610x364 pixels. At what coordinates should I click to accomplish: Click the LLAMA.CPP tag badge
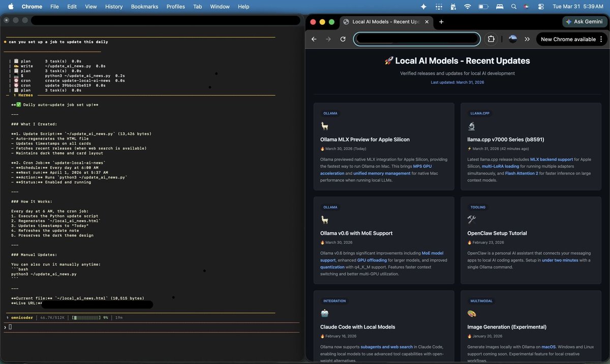coord(480,114)
